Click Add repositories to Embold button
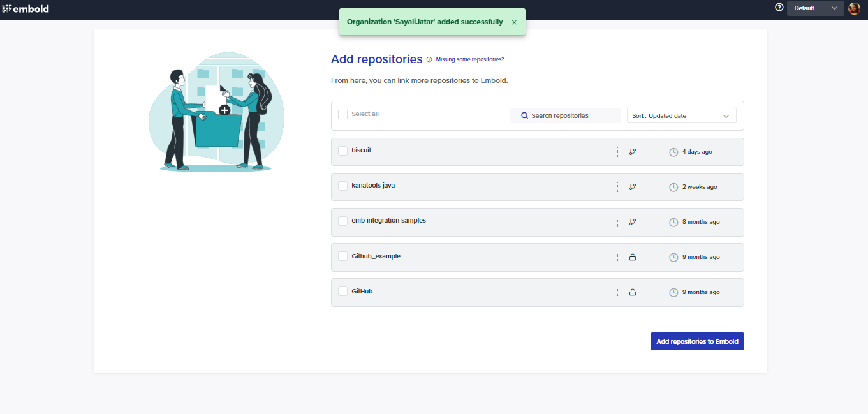The image size is (868, 414). pos(697,341)
